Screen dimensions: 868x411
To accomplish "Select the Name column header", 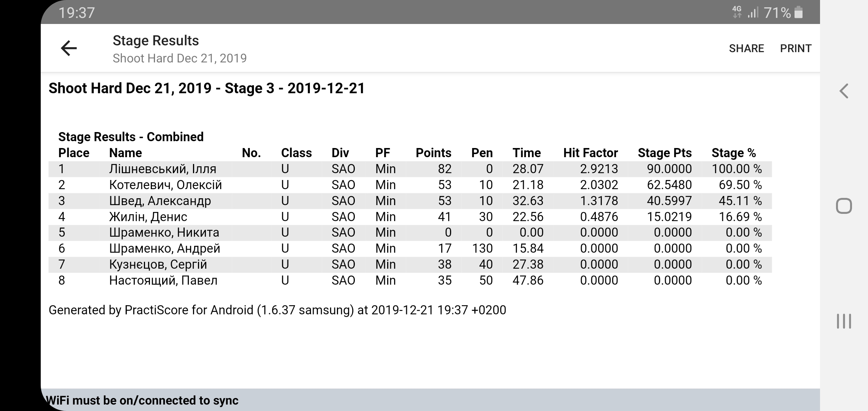I will click(x=125, y=153).
